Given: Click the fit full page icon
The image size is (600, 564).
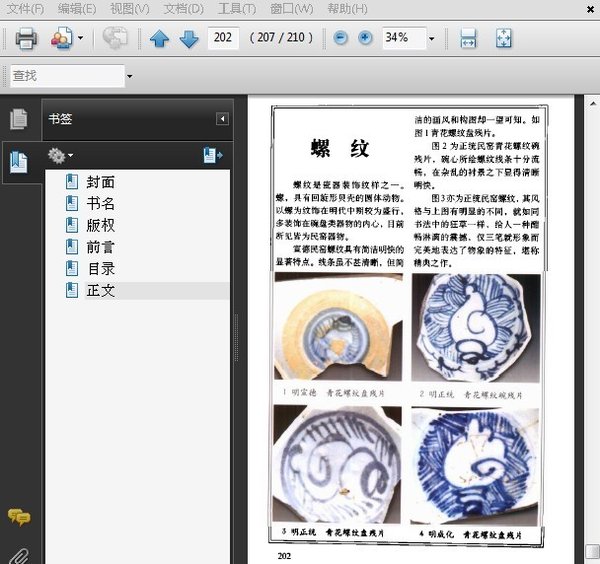Looking at the screenshot, I should (504, 38).
